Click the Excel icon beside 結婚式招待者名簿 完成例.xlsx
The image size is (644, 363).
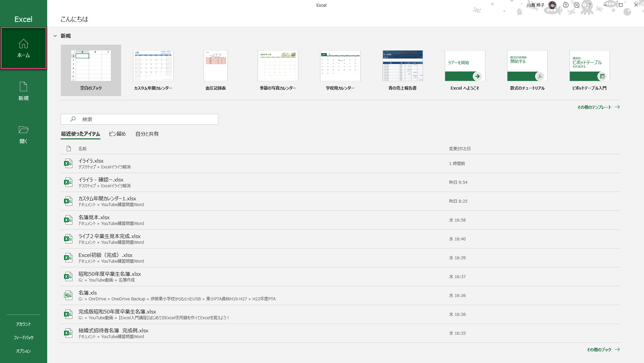pos(68,333)
